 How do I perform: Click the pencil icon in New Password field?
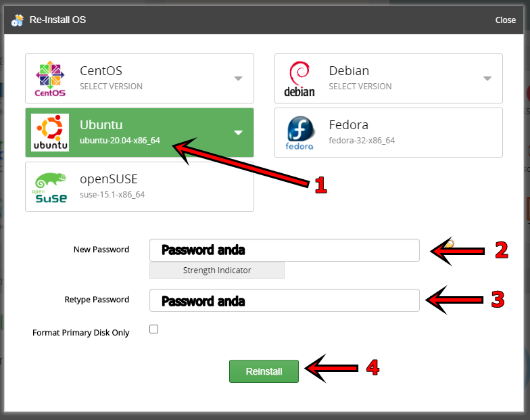tap(449, 243)
